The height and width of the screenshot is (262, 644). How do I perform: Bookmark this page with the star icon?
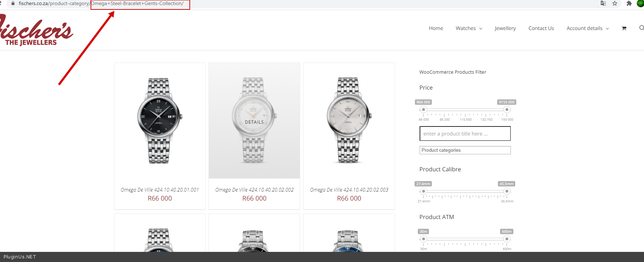[x=615, y=4]
